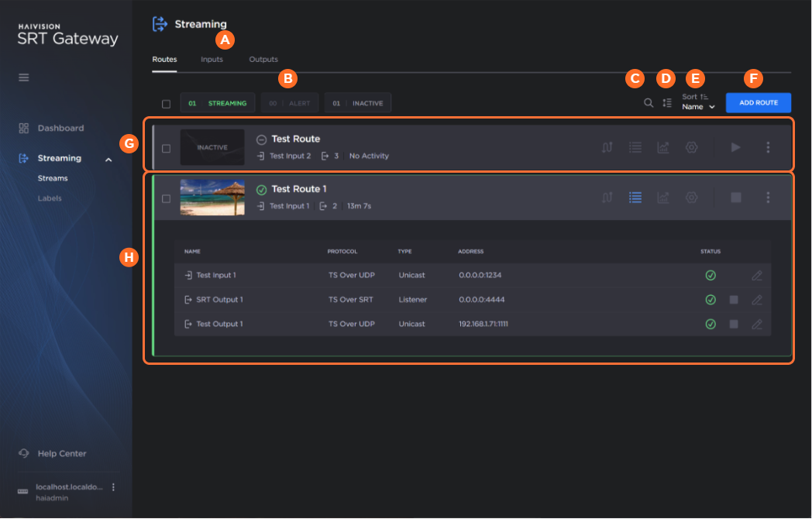This screenshot has width=812, height=519.
Task: Open statistics chart icon for Test Route 1
Action: click(663, 198)
